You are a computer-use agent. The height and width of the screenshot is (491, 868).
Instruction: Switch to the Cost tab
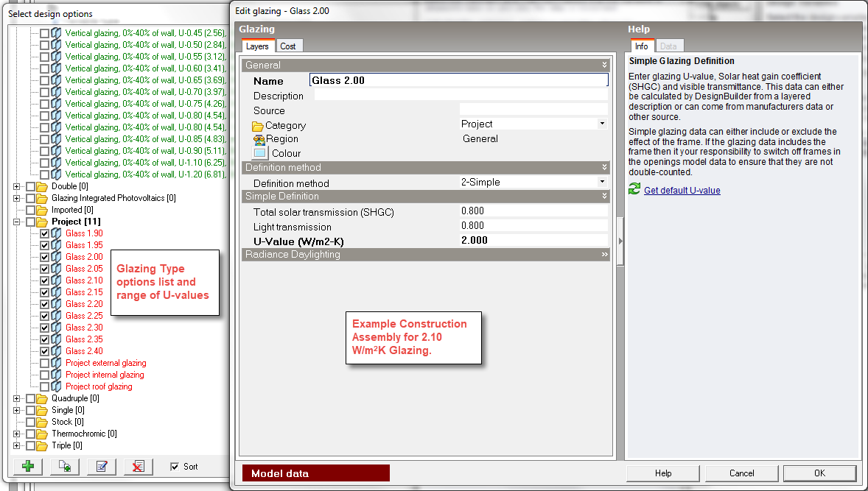pos(288,46)
